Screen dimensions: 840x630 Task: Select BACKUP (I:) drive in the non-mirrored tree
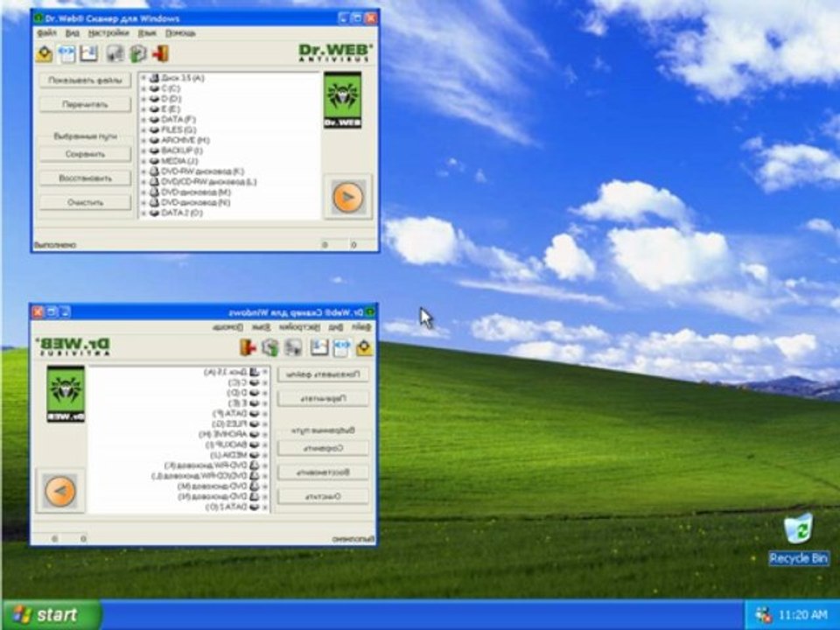[182, 151]
